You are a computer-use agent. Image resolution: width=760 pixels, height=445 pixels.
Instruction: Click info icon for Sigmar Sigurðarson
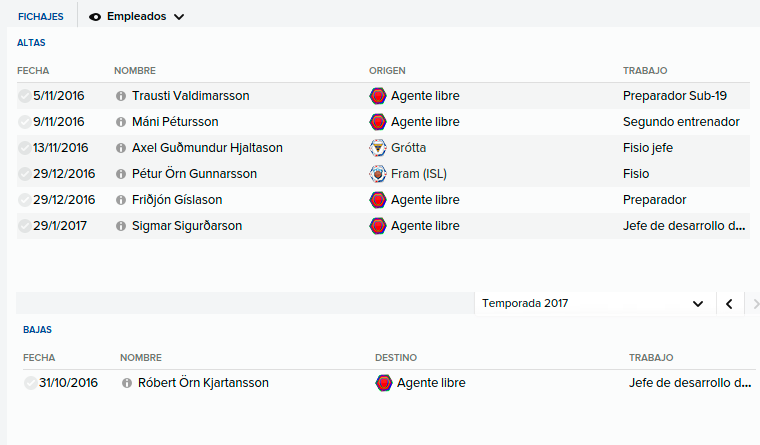click(x=121, y=226)
